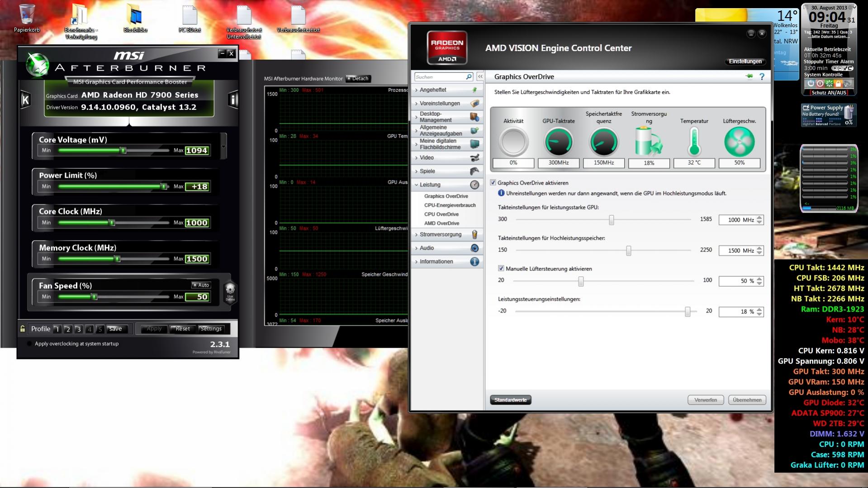
Task: Click the 1500 MHz memory clock stepper arrows
Action: tap(759, 251)
